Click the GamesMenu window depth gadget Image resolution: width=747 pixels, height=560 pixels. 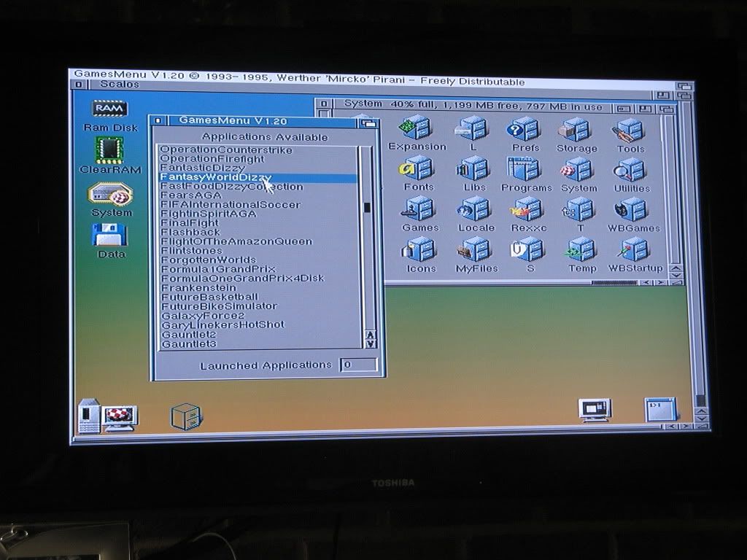pyautogui.click(x=368, y=123)
